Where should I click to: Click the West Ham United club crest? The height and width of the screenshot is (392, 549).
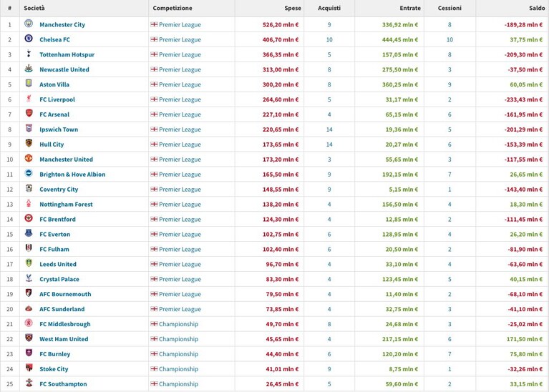click(29, 338)
